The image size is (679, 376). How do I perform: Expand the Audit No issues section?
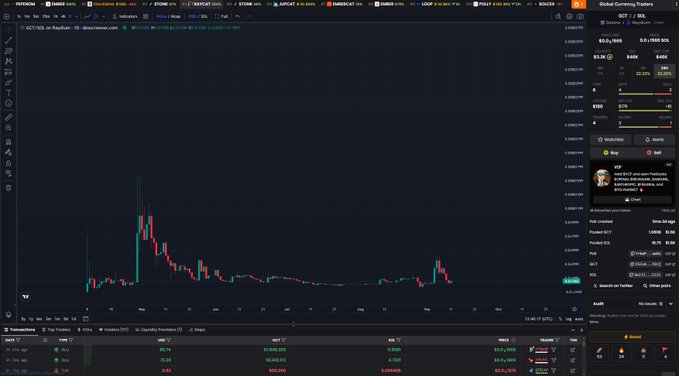coord(632,304)
